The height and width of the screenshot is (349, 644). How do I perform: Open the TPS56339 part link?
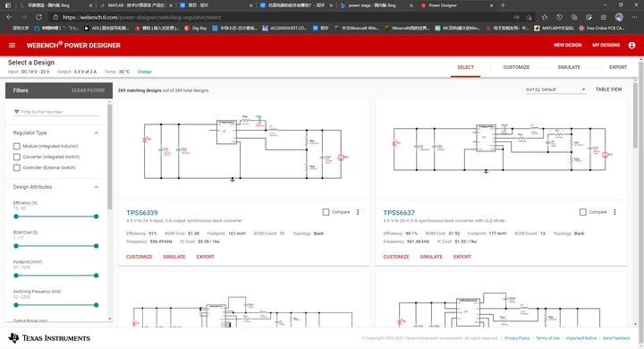141,212
